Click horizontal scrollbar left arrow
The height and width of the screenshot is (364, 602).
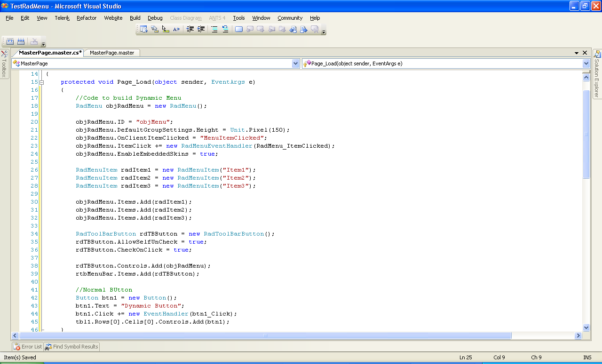coord(15,335)
